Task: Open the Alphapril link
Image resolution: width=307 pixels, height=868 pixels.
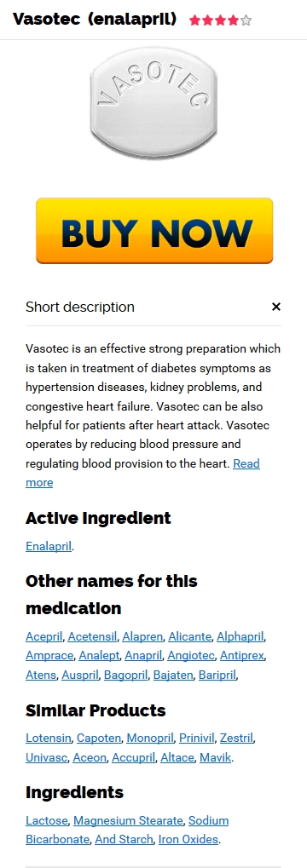Action: [x=240, y=636]
